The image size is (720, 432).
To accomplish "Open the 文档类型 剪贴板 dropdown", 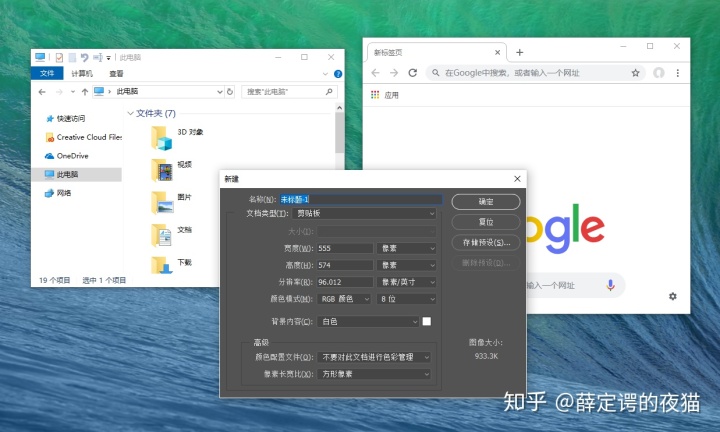I will [x=364, y=213].
